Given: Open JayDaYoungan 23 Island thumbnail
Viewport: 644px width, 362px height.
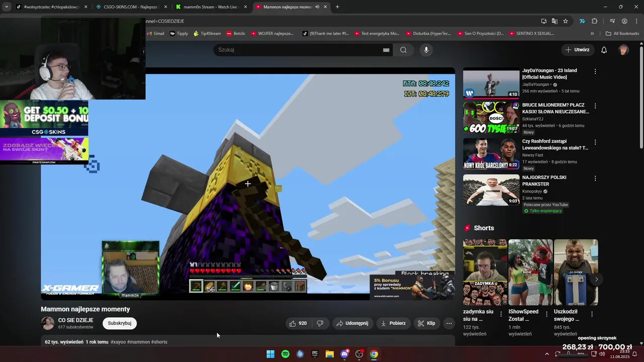Looking at the screenshot, I should 491,83.
